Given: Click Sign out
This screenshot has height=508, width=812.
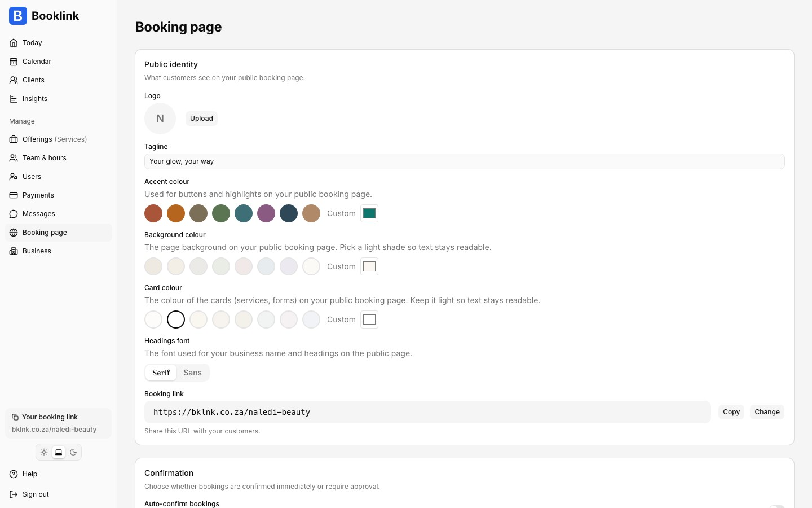Looking at the screenshot, I should [59, 494].
